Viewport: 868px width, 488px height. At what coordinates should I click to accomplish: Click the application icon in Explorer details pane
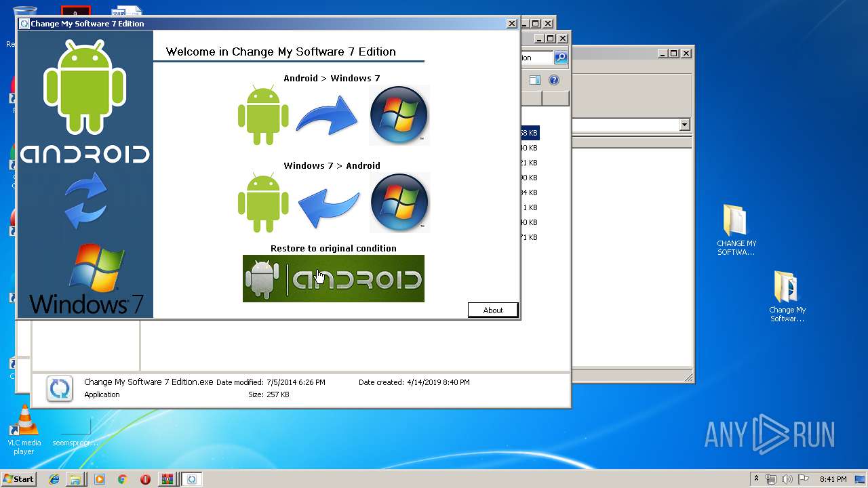60,389
